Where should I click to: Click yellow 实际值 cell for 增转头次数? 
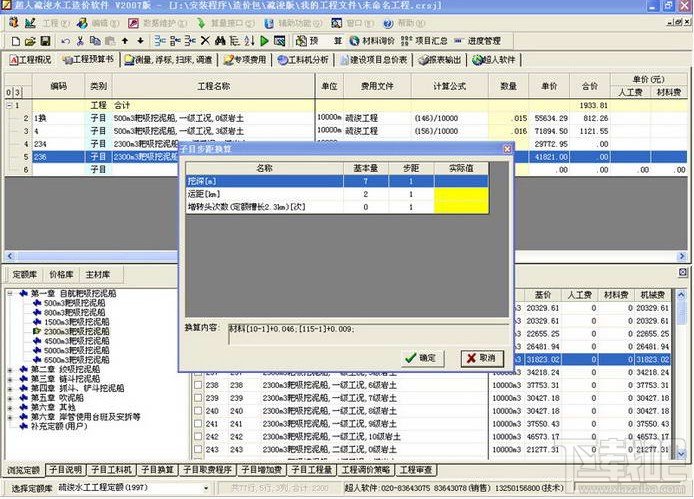click(x=461, y=207)
